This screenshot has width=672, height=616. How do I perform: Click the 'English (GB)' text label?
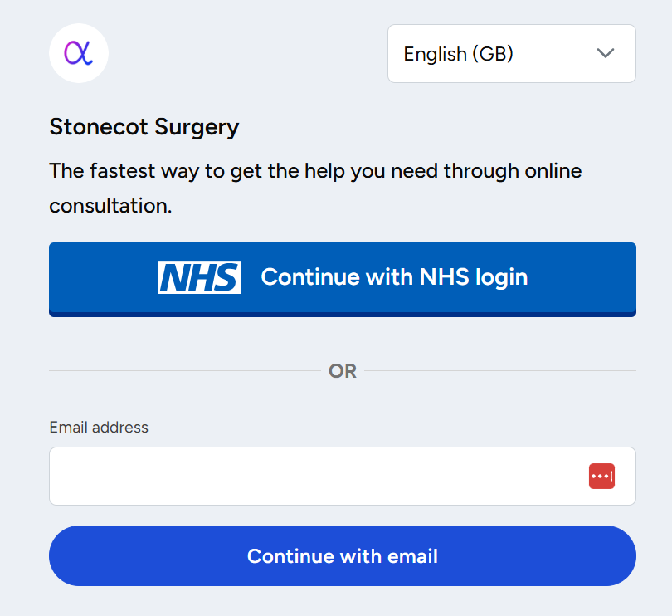pyautogui.click(x=458, y=54)
